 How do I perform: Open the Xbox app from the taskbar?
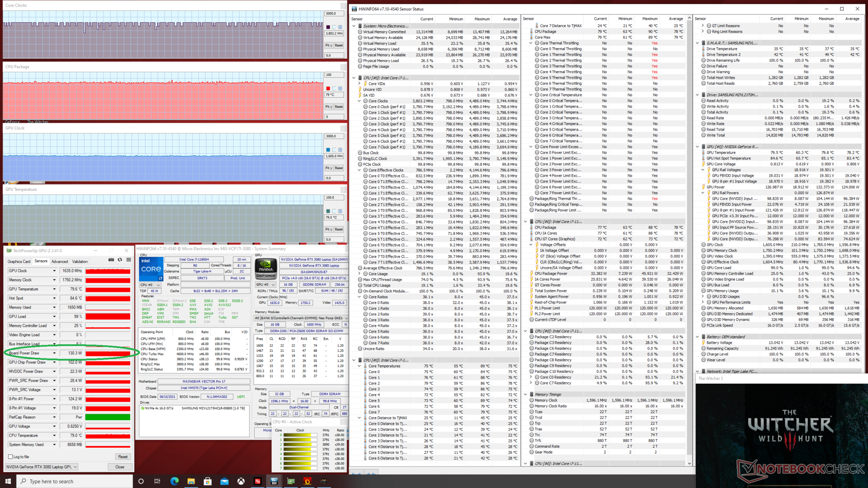point(241,481)
